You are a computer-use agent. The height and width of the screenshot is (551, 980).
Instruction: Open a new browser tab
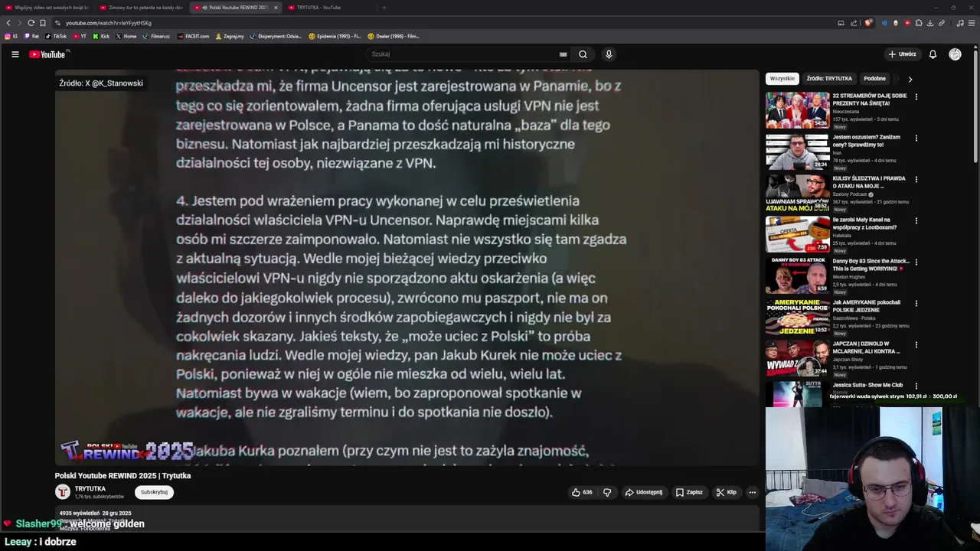tap(384, 8)
